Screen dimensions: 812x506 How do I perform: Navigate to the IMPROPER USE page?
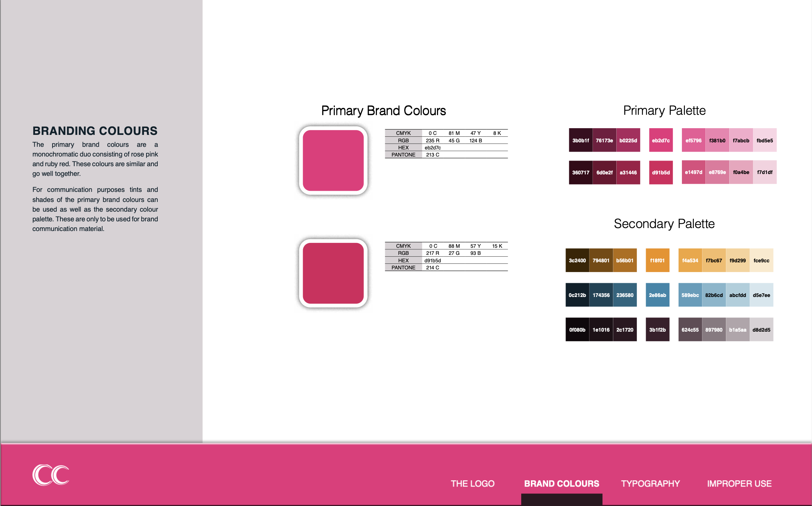740,483
